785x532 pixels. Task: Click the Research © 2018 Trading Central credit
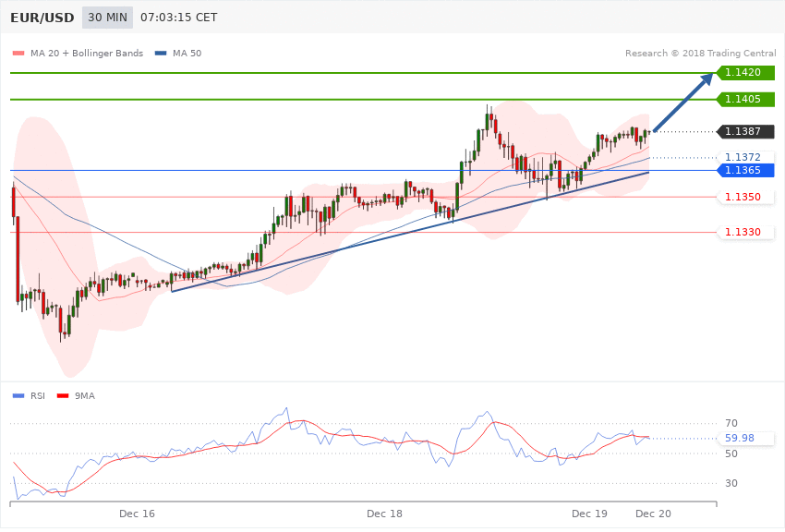[x=700, y=53]
